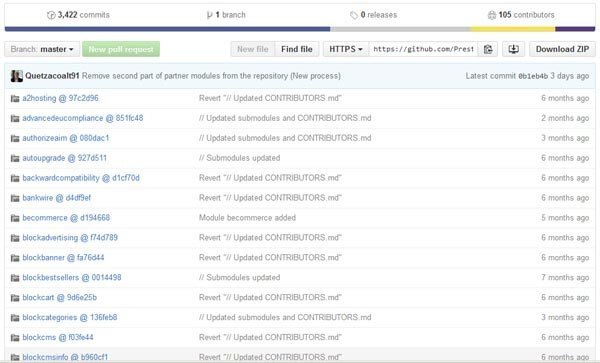Click folder icon beside blockcategories
The width and height of the screenshot is (600, 363).
click(15, 317)
